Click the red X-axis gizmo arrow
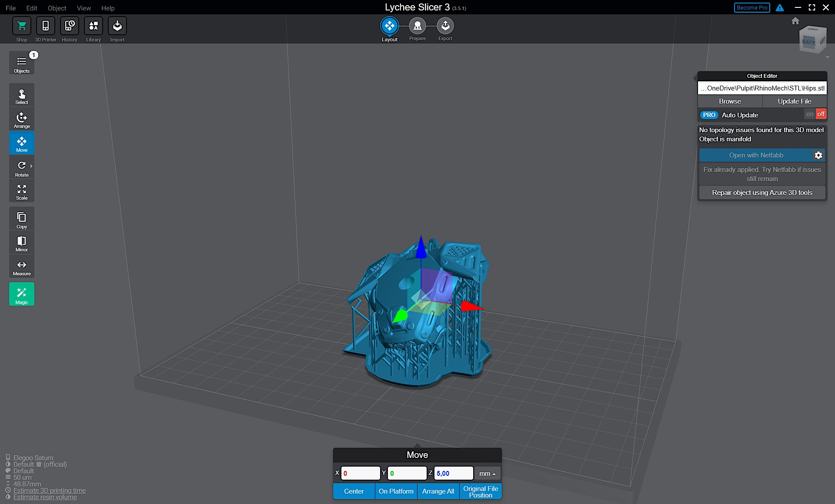Image resolution: width=835 pixels, height=504 pixels. point(471,306)
